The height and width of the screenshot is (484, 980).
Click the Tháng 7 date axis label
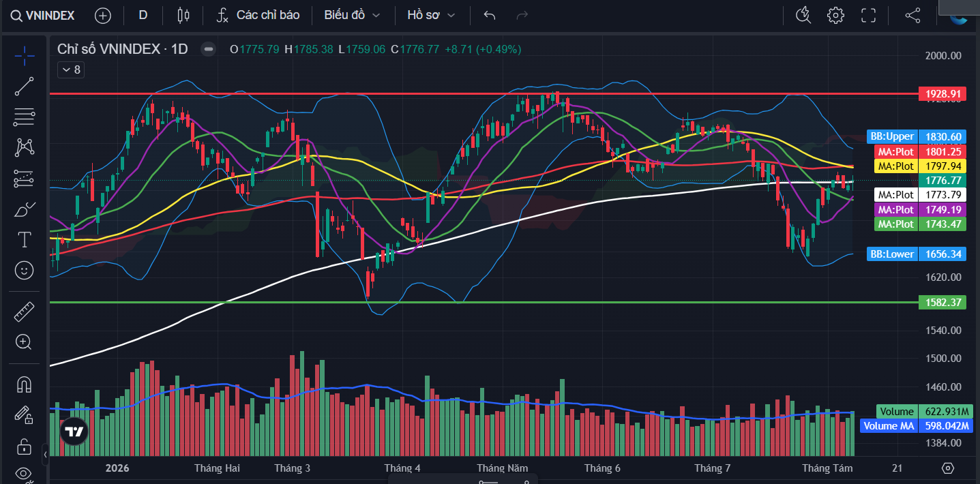(712, 468)
